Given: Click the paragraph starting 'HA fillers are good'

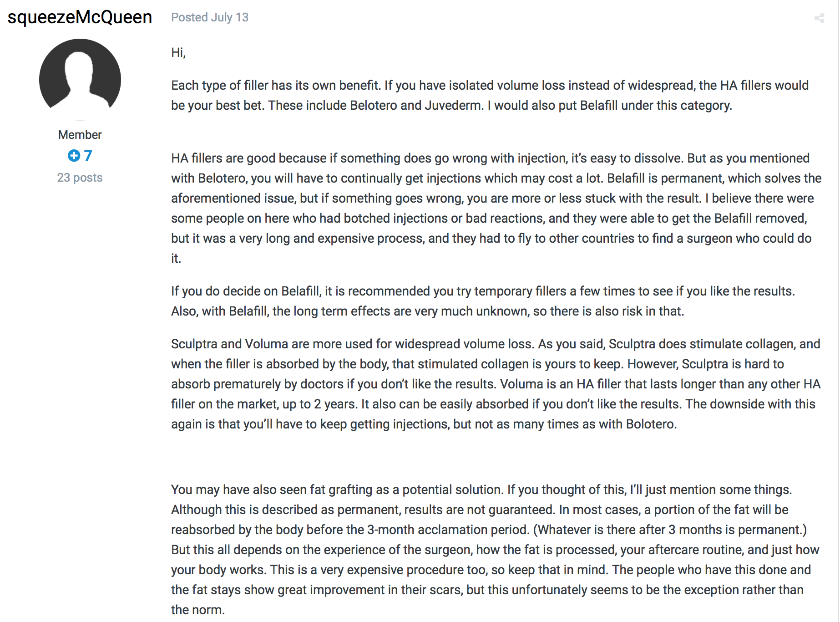Looking at the screenshot, I should [496, 208].
